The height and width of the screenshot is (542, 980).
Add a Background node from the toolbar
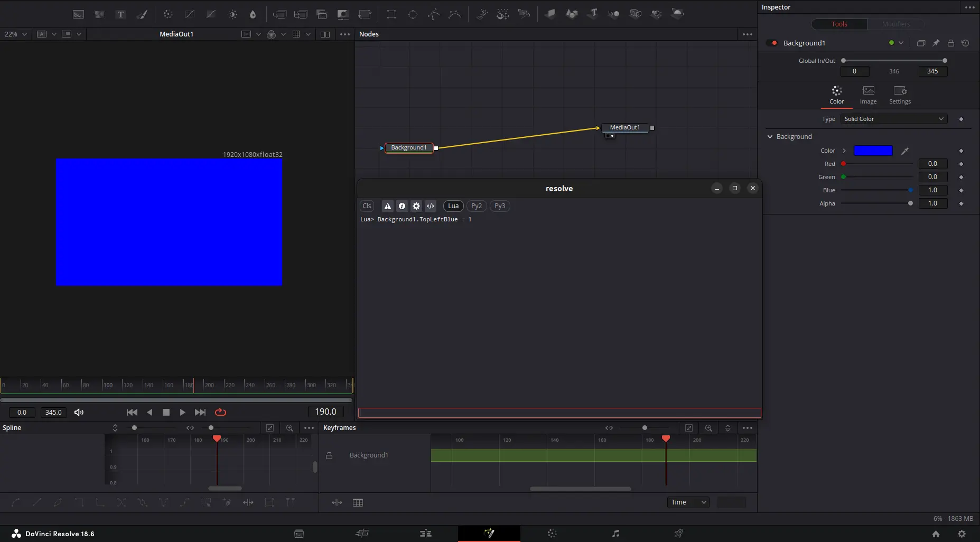[78, 14]
